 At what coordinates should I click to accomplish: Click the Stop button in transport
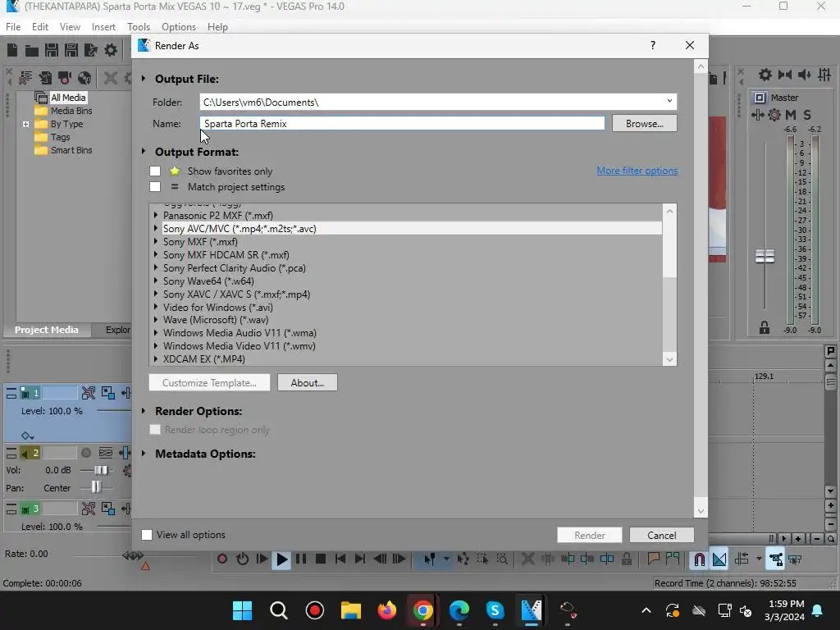tap(321, 559)
